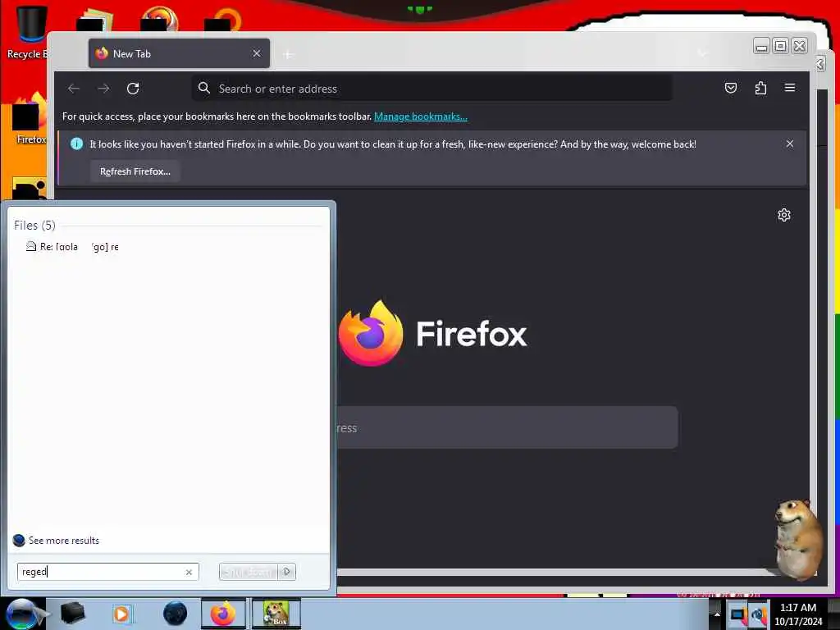Click the Windows Start orb
Screen dimensions: 840x630
pyautogui.click(x=22, y=614)
